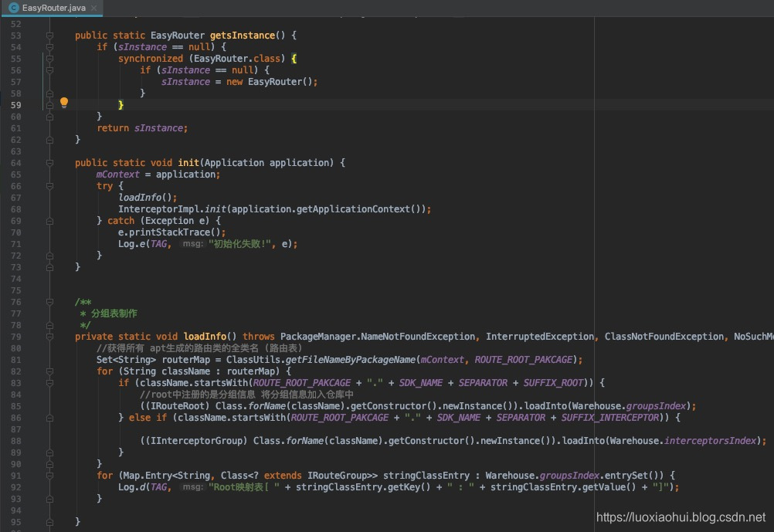Viewport: 774px width, 532px height.
Task: Click the init method name declaration
Action: pyautogui.click(x=188, y=163)
